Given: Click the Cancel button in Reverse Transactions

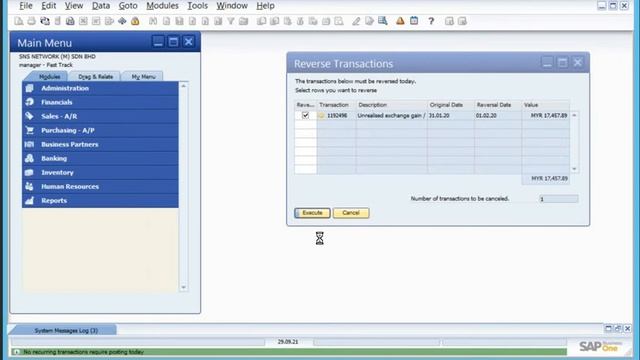Looking at the screenshot, I should (x=351, y=213).
